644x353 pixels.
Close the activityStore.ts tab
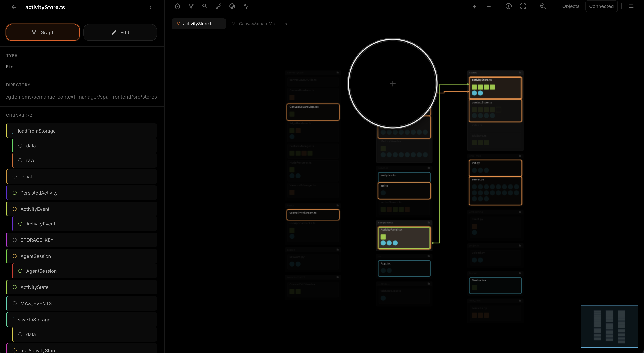coord(219,24)
